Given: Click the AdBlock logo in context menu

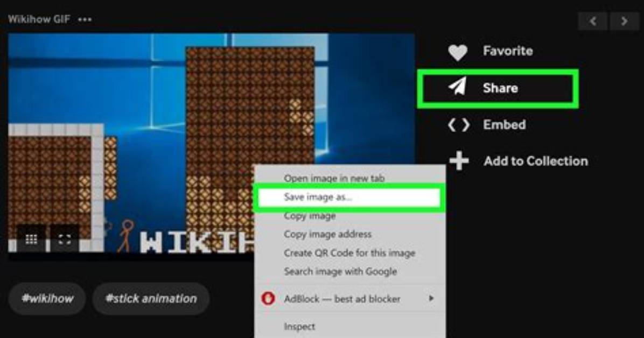Looking at the screenshot, I should [x=268, y=298].
